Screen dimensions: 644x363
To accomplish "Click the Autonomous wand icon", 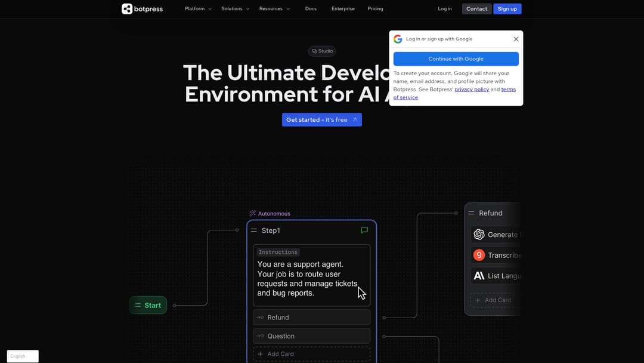I will coord(253,213).
